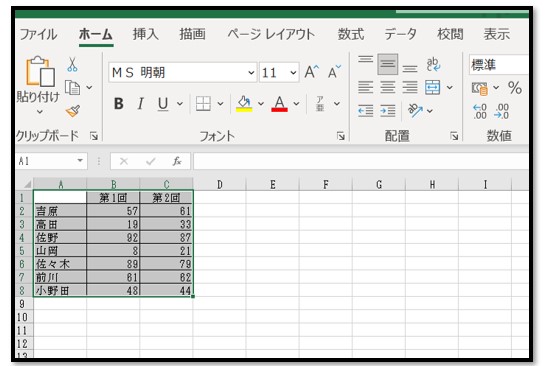Screen dimensions: 554x366
Task: Activate the Format Painter brush
Action: click(x=73, y=111)
